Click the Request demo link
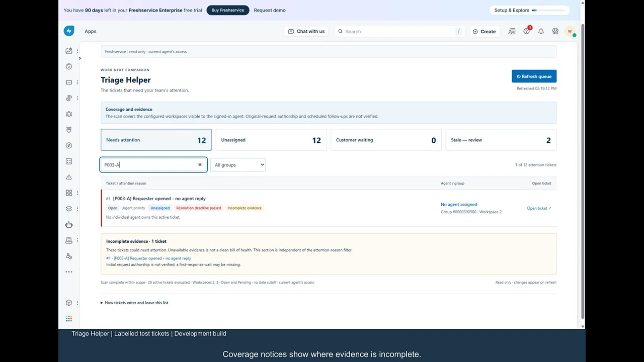The height and width of the screenshot is (362, 644). [270, 10]
